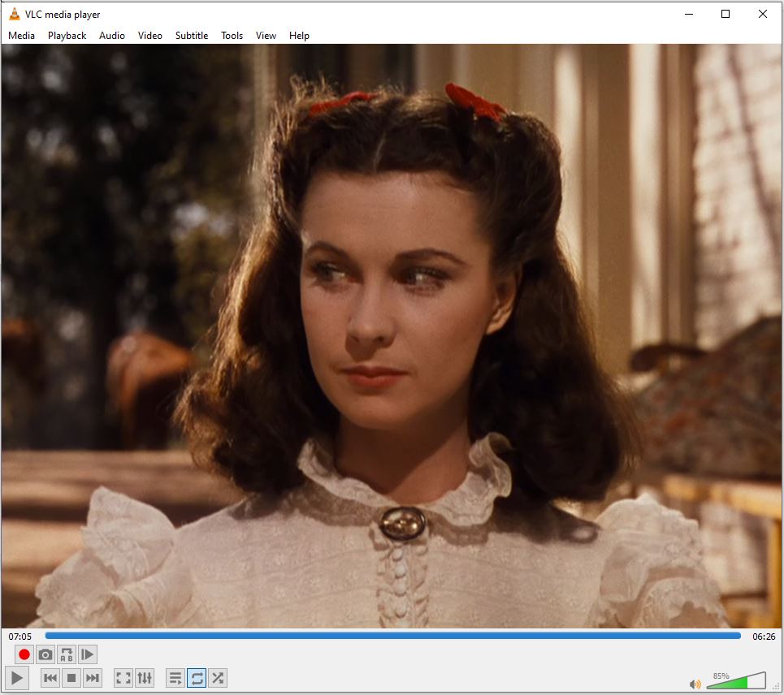Toggle fullscreen video mode
Screen dimensions: 784x695
pos(123,678)
